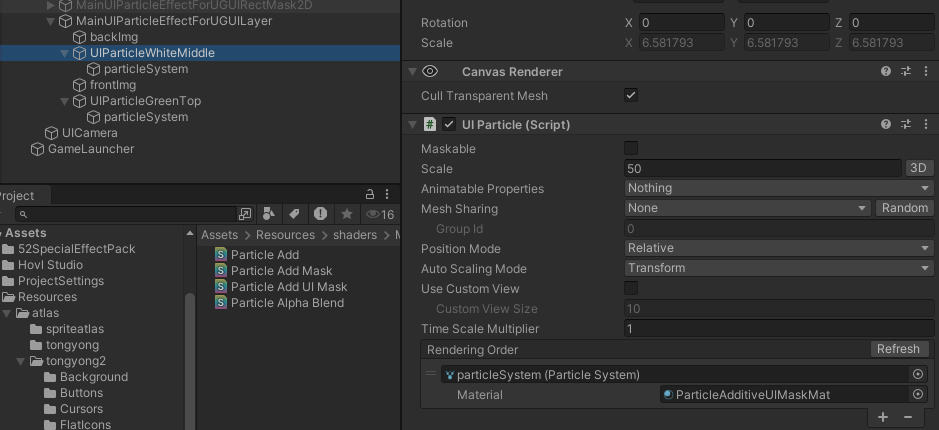Toggle the Project panel lock icon
Screen dimensions: 939x430
tap(370, 195)
